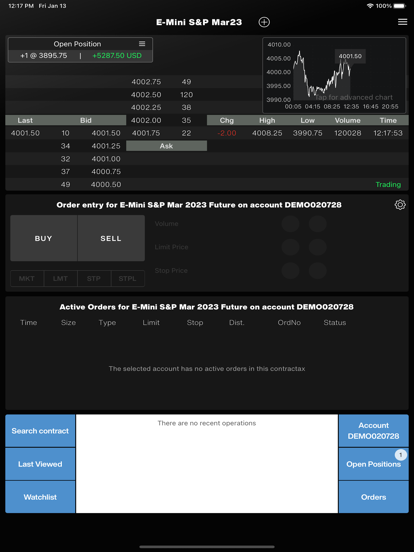Tap the add-contract plus icon next to the title
This screenshot has width=414, height=552.
(264, 22)
